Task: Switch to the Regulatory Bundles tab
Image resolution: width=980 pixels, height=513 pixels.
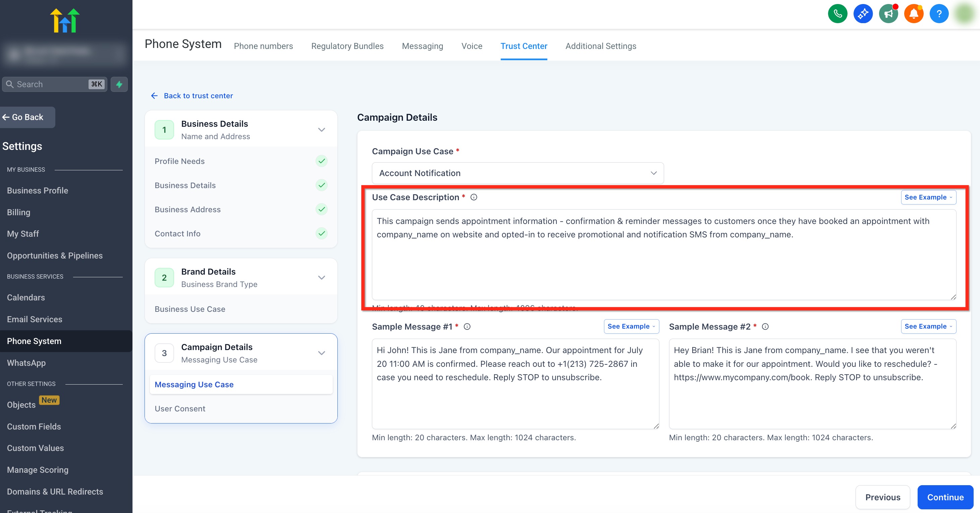Action: tap(347, 46)
